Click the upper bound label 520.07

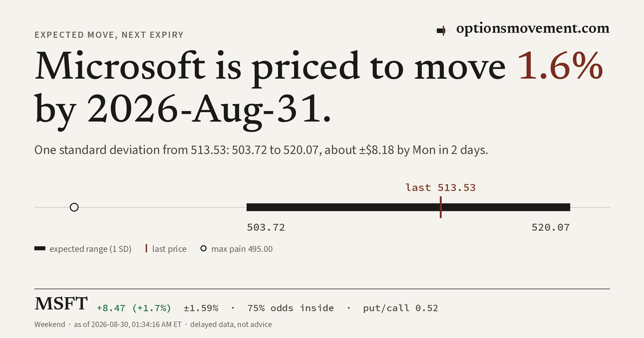(x=551, y=227)
